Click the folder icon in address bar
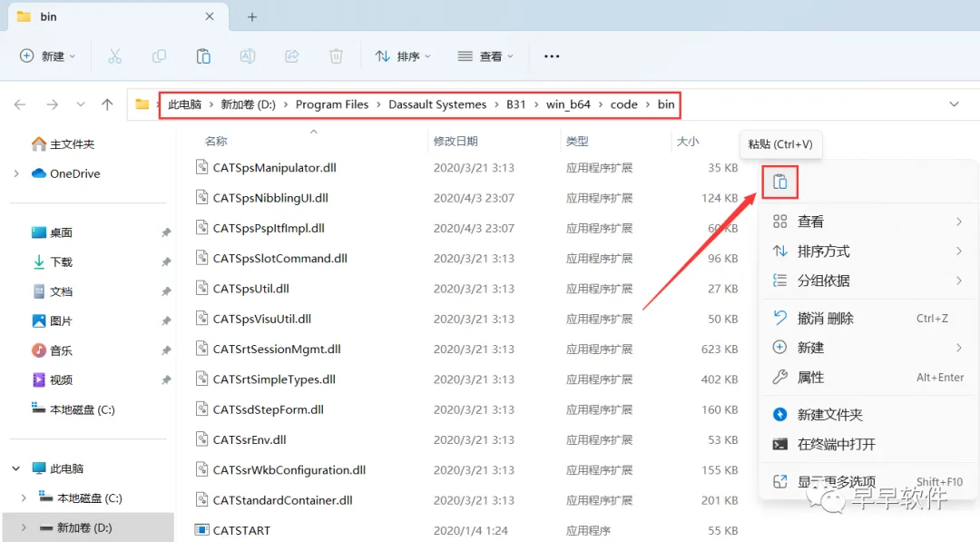Image resolution: width=980 pixels, height=542 pixels. point(142,104)
